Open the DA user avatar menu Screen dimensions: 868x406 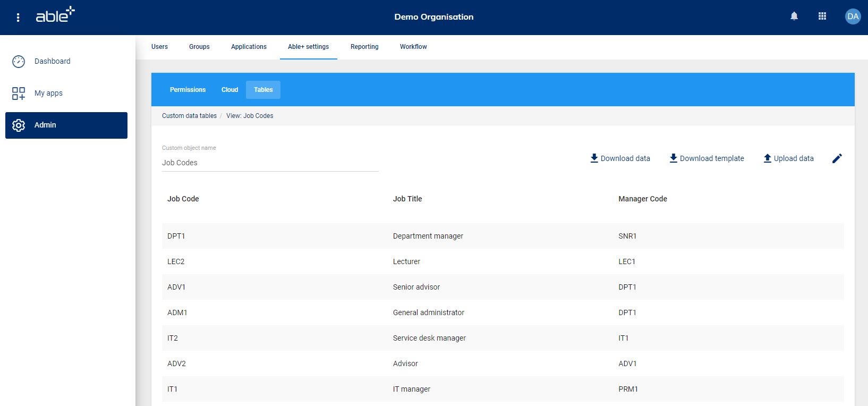[852, 16]
